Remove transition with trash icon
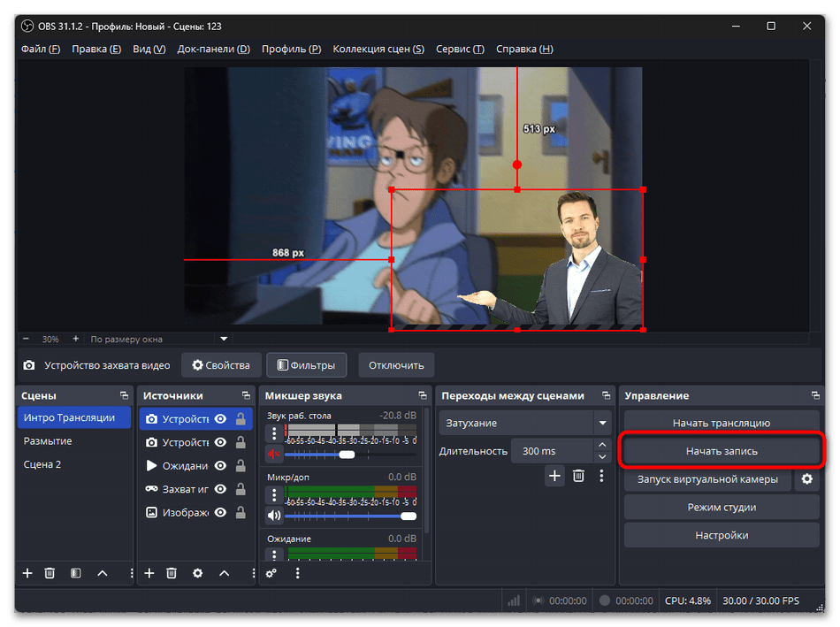Viewport: 840px width, 627px height. tap(578, 476)
